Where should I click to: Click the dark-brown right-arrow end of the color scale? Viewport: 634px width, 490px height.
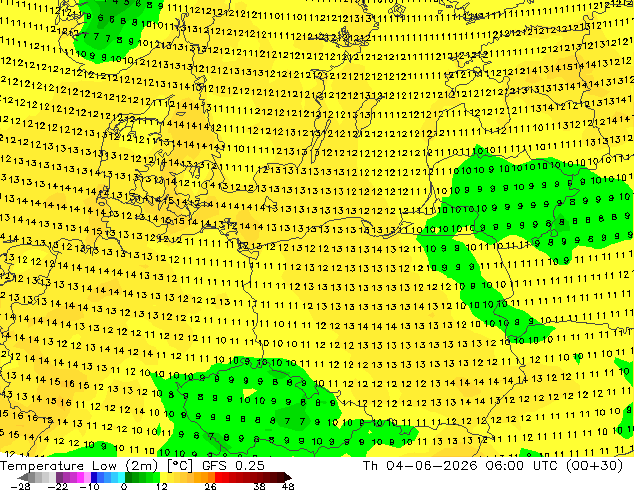click(287, 477)
